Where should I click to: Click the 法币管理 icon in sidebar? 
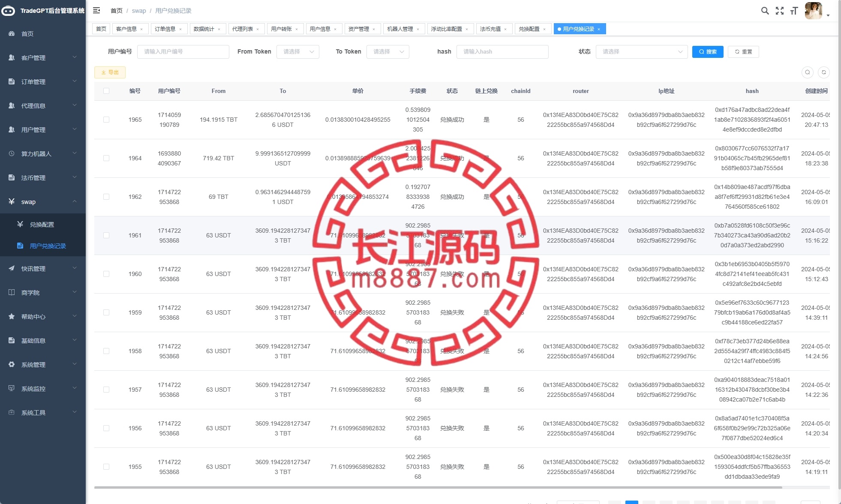point(12,177)
